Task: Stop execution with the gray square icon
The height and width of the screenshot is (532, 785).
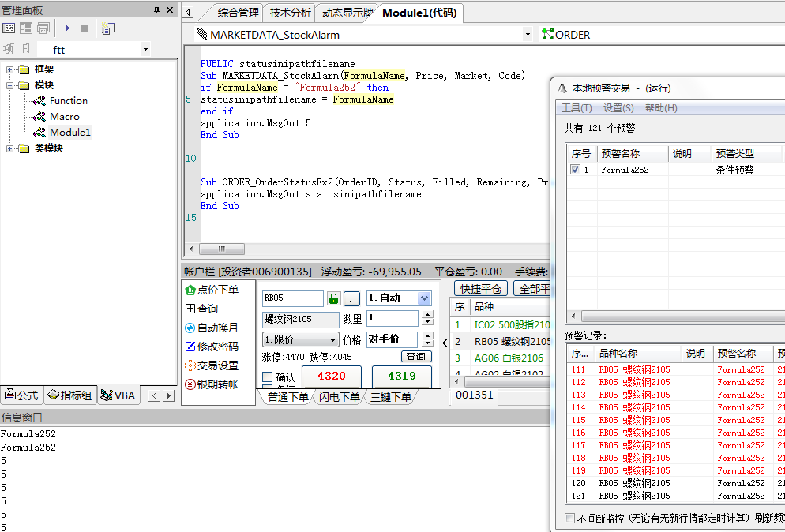Action: tap(85, 28)
